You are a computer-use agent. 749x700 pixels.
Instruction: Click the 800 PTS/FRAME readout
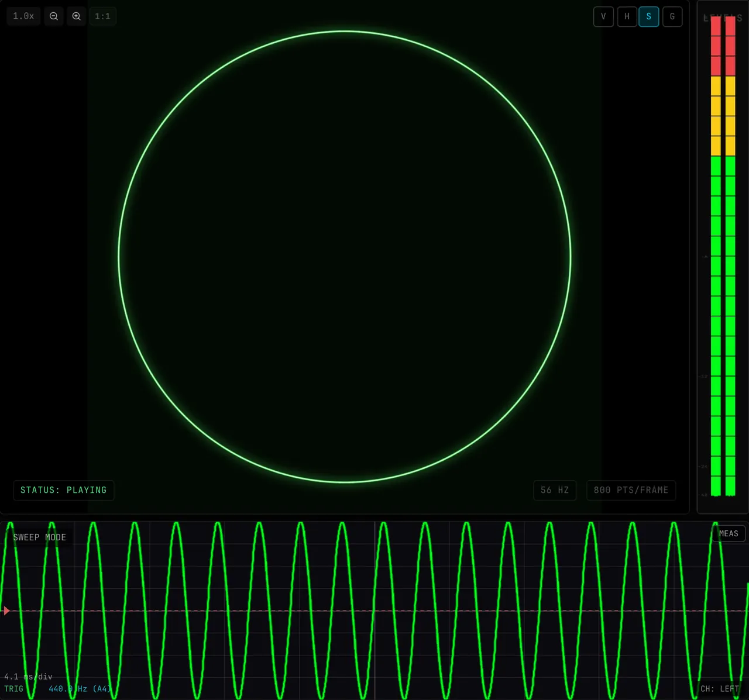(631, 490)
